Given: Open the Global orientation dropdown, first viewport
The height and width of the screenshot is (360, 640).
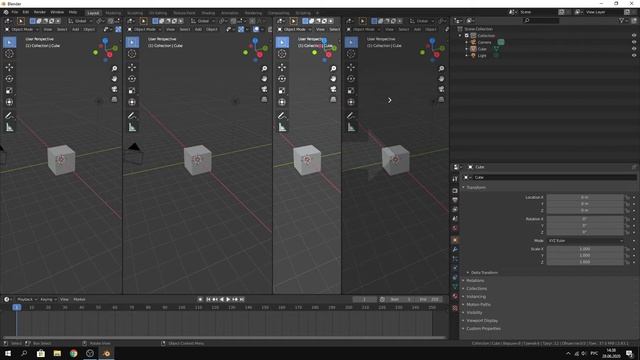Looking at the screenshot, I should click(x=79, y=21).
